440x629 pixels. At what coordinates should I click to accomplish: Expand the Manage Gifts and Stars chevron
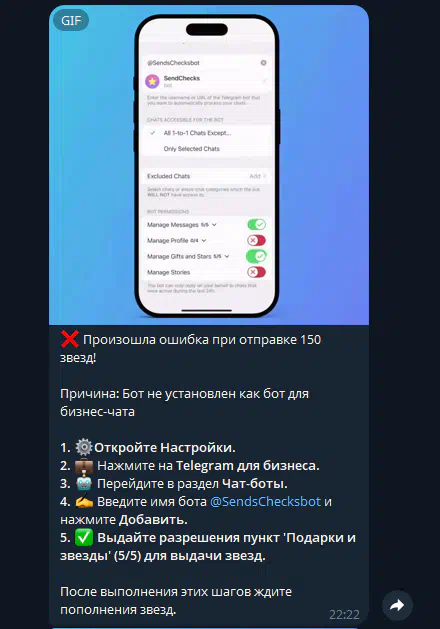227,256
